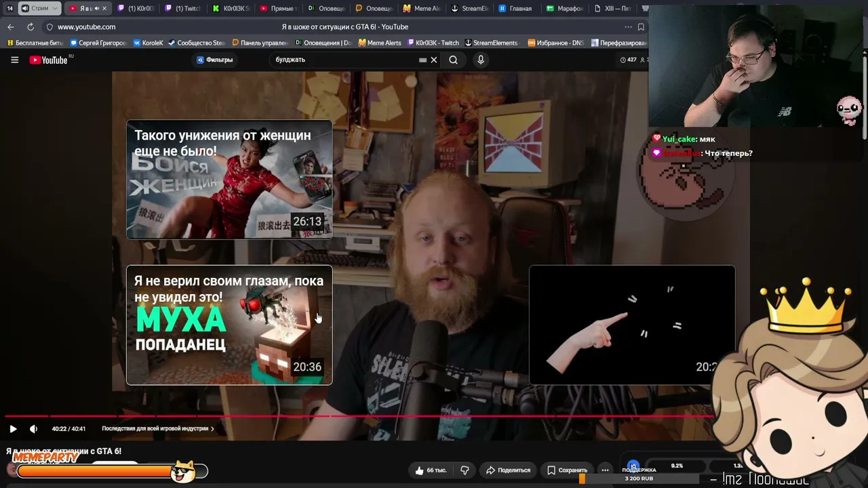The width and height of the screenshot is (868, 488).
Task: Mute the video volume
Action: pos(33,428)
